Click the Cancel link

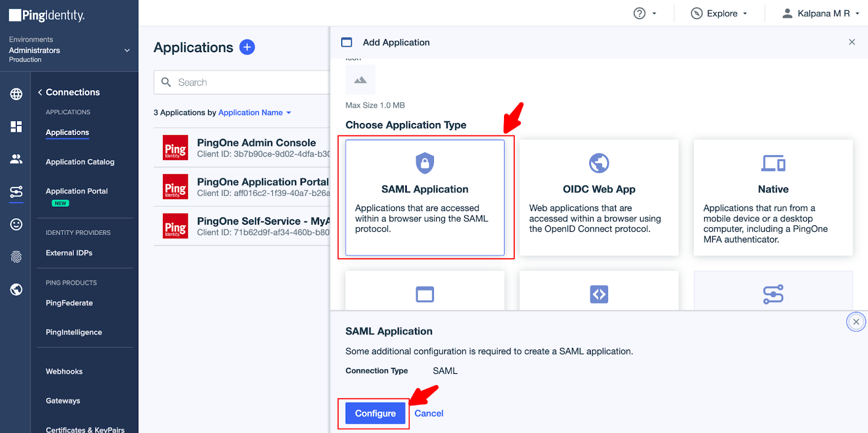(x=429, y=413)
